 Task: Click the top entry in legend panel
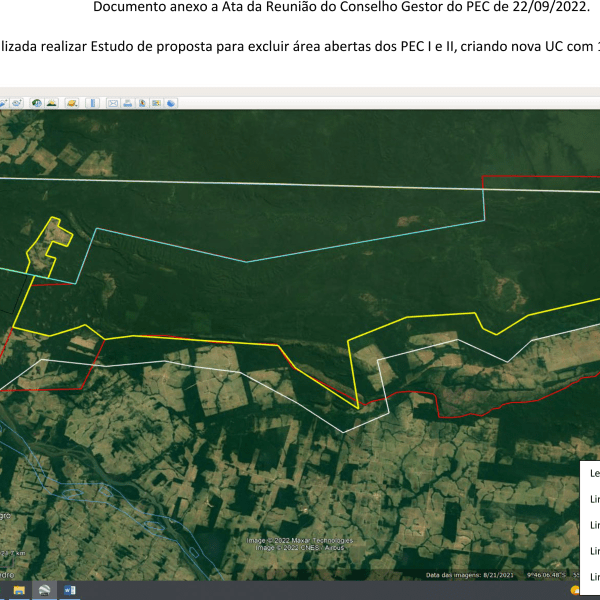[592, 474]
